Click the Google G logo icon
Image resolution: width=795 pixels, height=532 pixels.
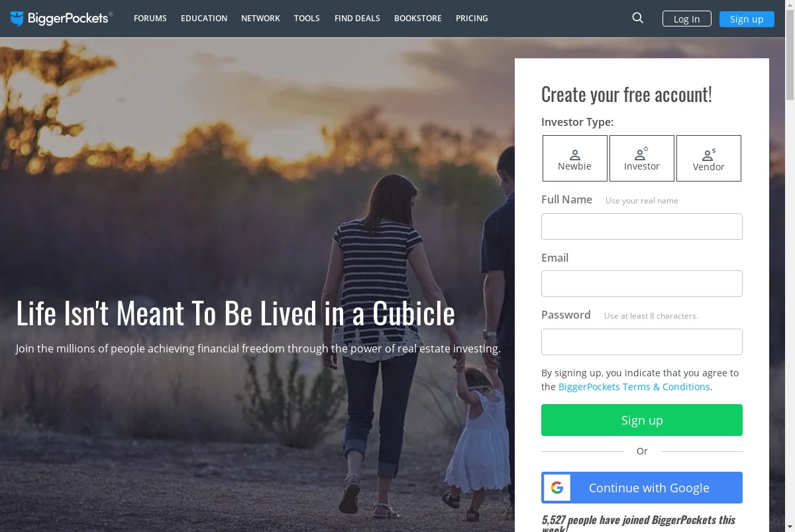557,488
